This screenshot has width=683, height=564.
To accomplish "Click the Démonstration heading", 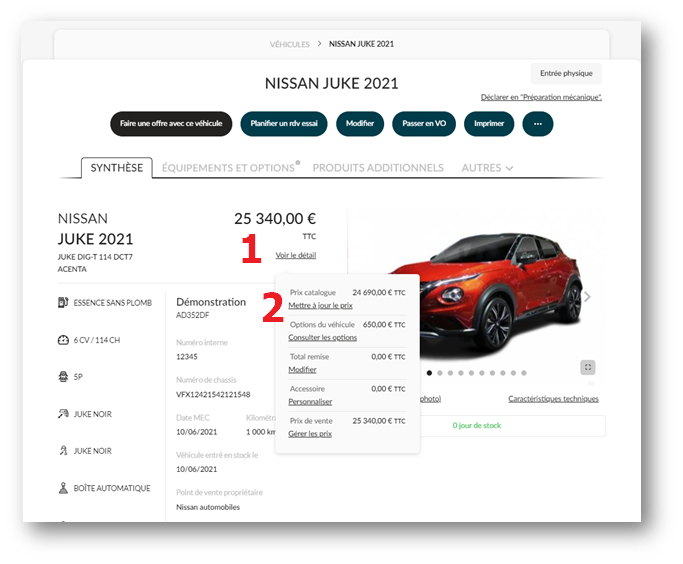I will (x=211, y=302).
